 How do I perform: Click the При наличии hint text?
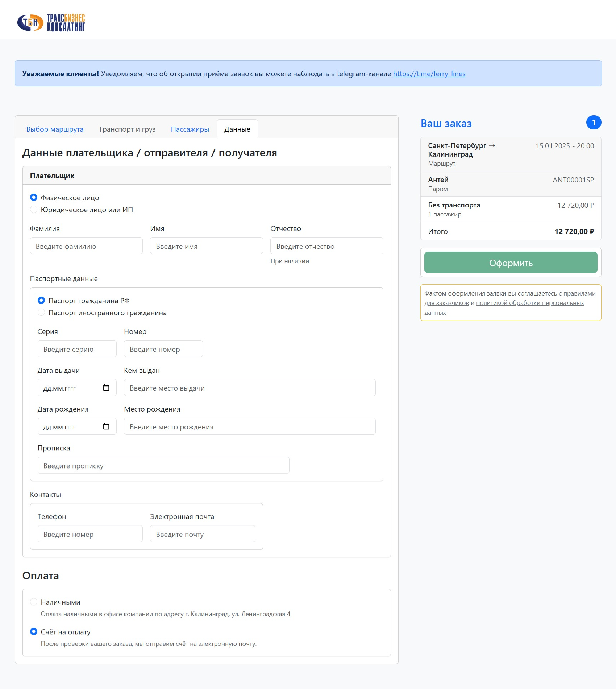[x=290, y=261]
